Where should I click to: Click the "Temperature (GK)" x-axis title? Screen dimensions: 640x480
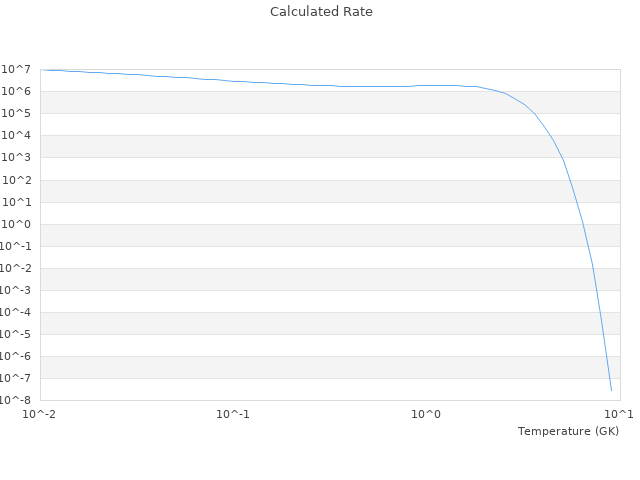point(568,431)
